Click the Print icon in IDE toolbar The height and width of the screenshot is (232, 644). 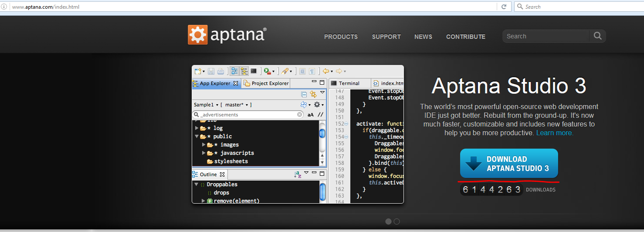(x=221, y=71)
